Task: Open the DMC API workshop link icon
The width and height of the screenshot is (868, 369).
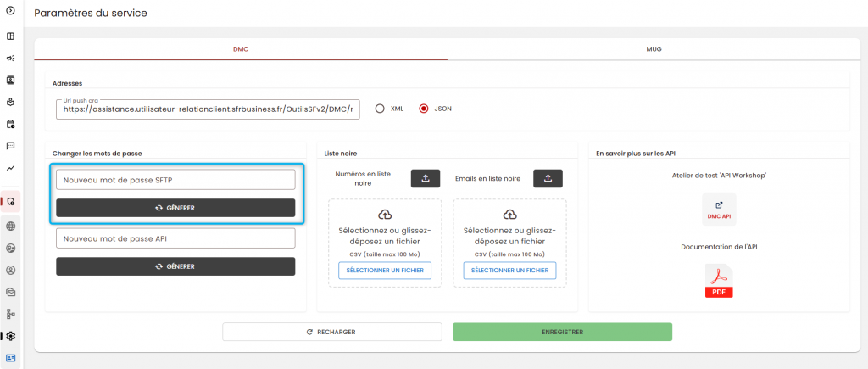Action: tap(719, 210)
